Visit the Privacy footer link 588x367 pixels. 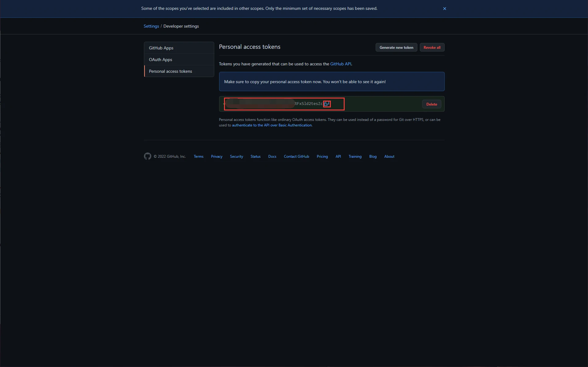point(217,156)
